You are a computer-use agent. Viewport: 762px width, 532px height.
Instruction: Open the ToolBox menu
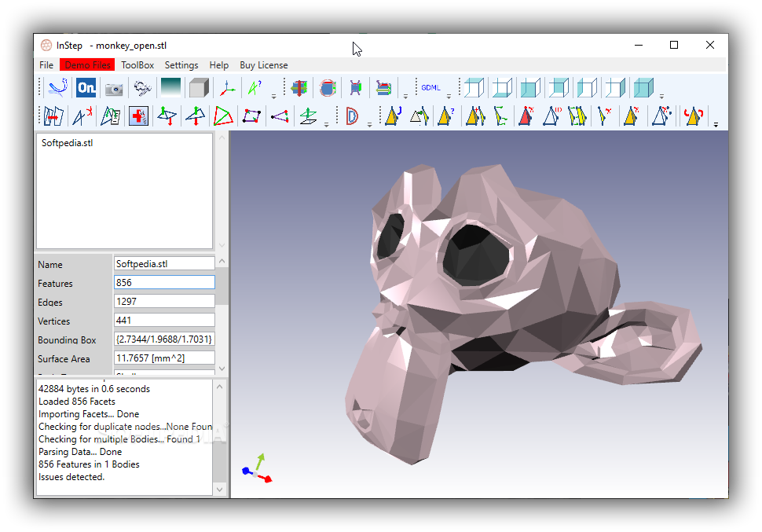(x=137, y=65)
